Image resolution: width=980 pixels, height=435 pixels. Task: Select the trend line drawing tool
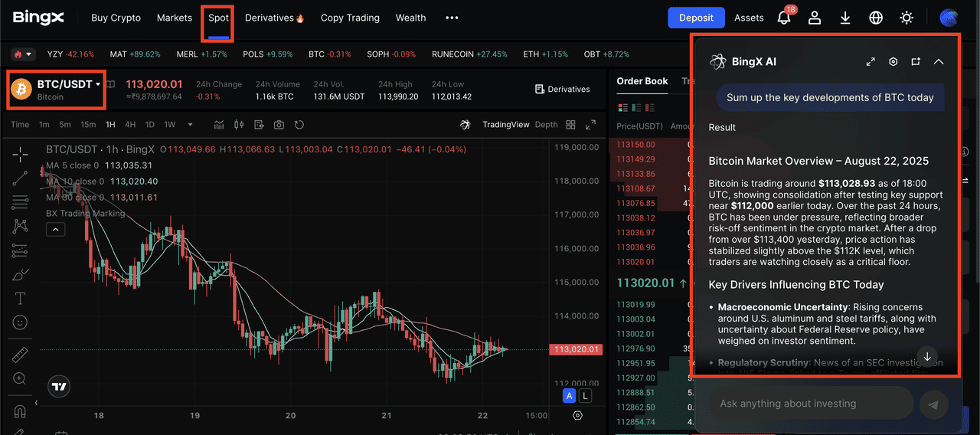click(x=21, y=178)
